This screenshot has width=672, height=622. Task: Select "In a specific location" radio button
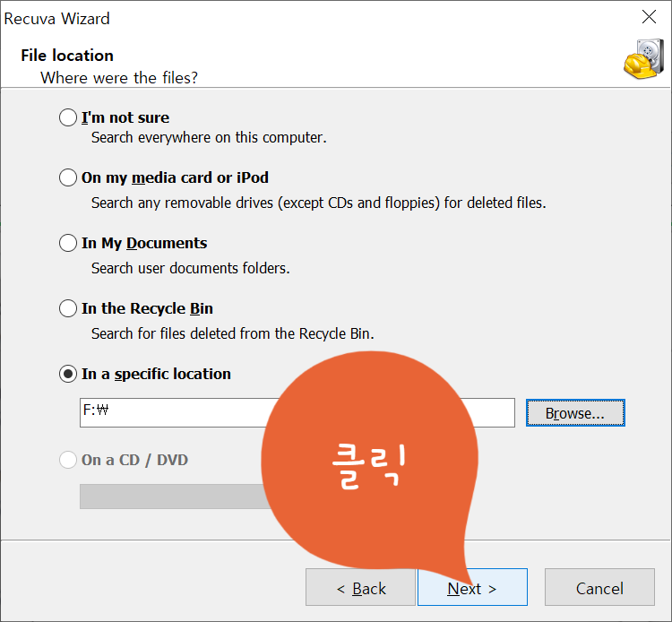pos(68,374)
